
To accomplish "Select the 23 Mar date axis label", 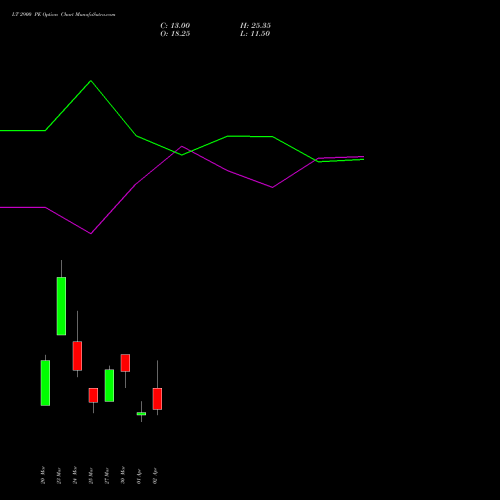I will pos(59,476).
